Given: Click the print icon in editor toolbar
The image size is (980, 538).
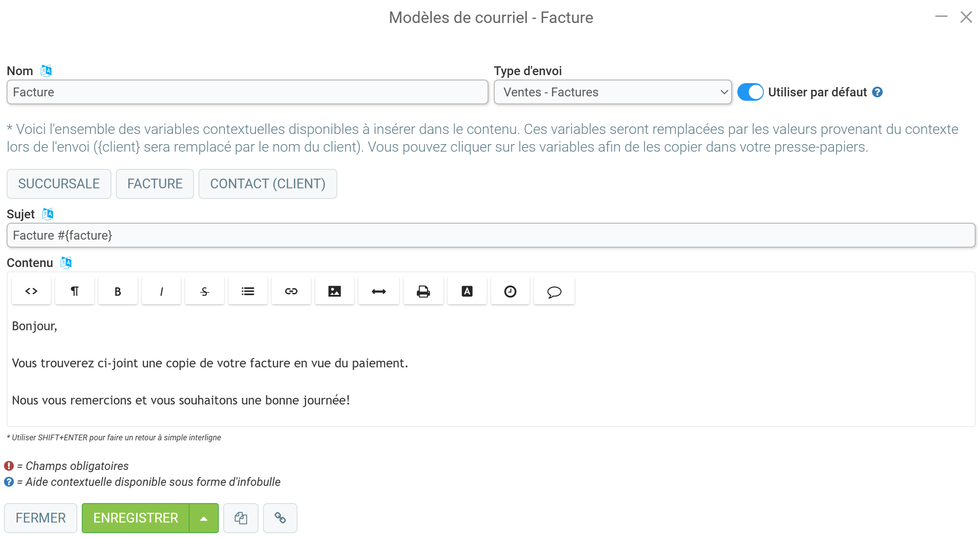Looking at the screenshot, I should click(423, 291).
